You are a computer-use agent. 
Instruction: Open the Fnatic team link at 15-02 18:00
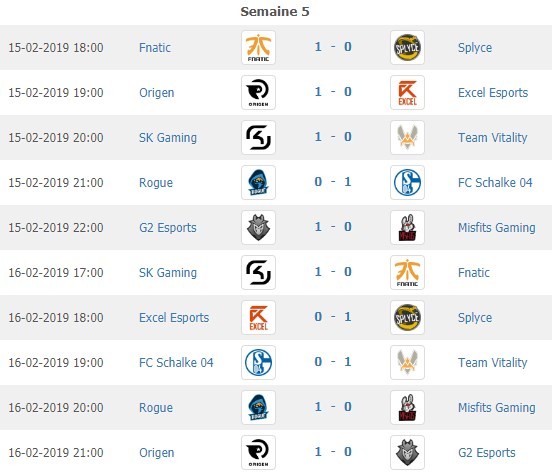pyautogui.click(x=155, y=48)
